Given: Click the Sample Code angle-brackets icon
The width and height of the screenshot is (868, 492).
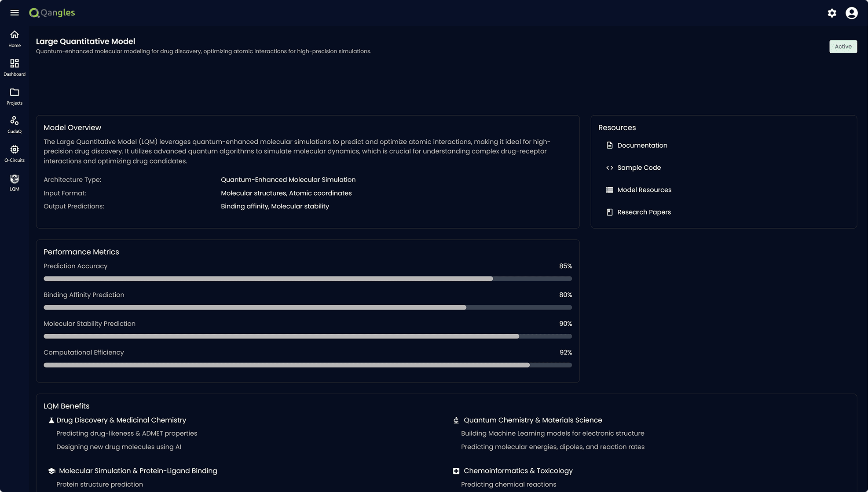Looking at the screenshot, I should tap(609, 168).
